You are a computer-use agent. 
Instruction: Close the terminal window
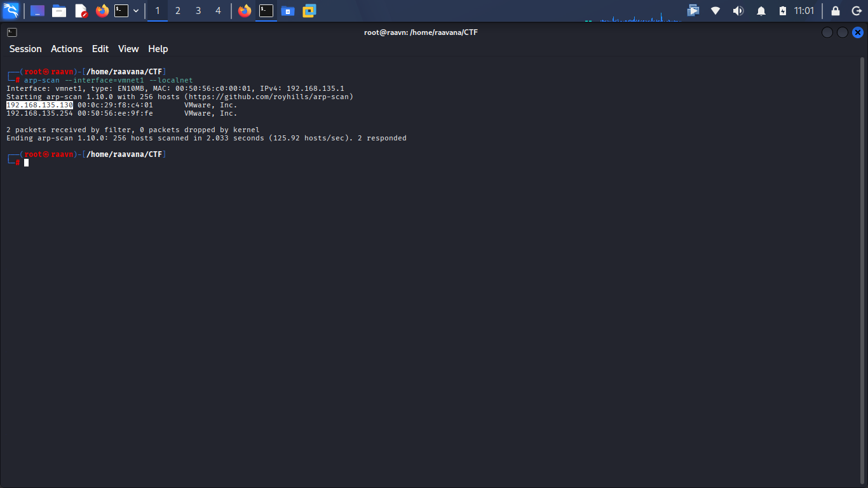858,32
